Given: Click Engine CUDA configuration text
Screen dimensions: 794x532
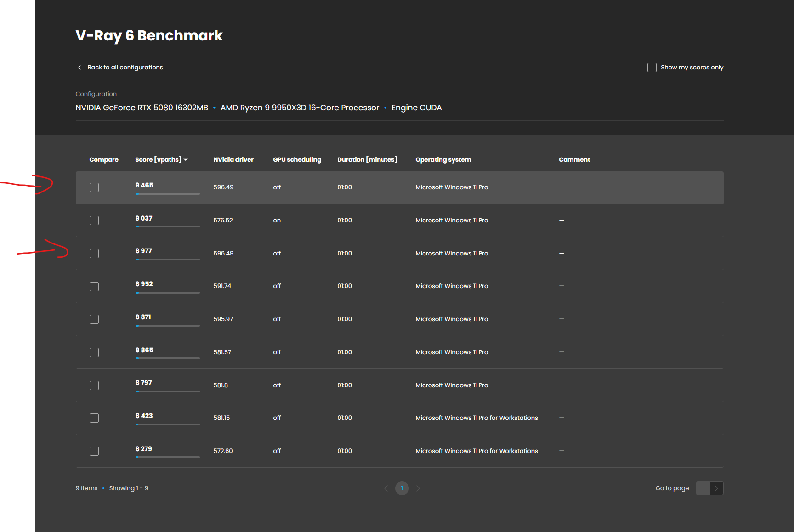Looking at the screenshot, I should (x=416, y=108).
